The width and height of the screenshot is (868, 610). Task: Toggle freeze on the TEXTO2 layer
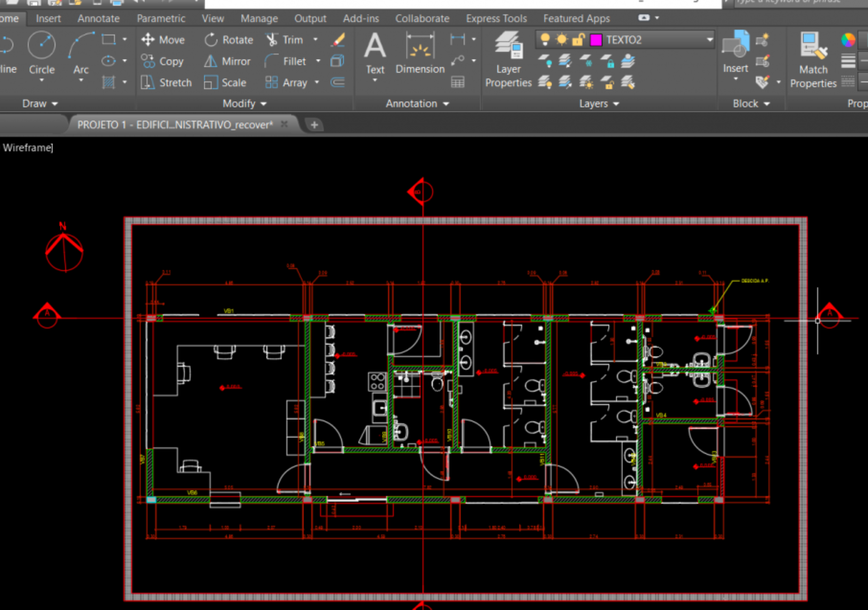click(561, 39)
